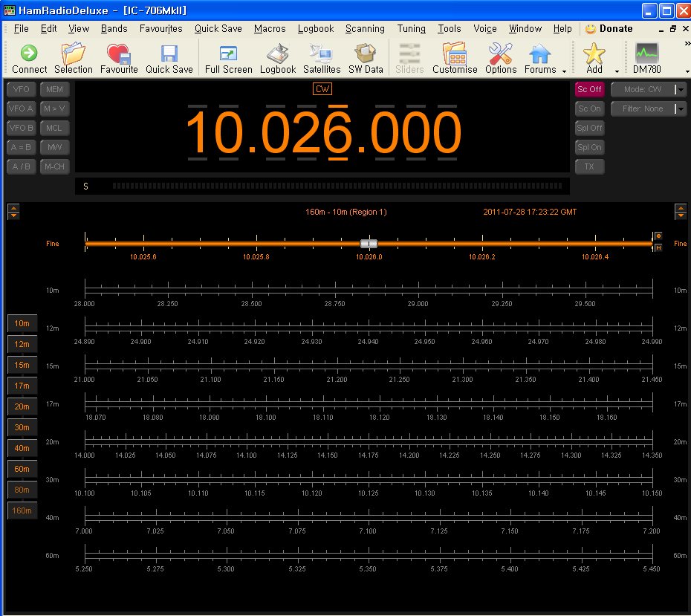Expand the toolbar overflow chevron
691x616 pixels.
[x=687, y=44]
